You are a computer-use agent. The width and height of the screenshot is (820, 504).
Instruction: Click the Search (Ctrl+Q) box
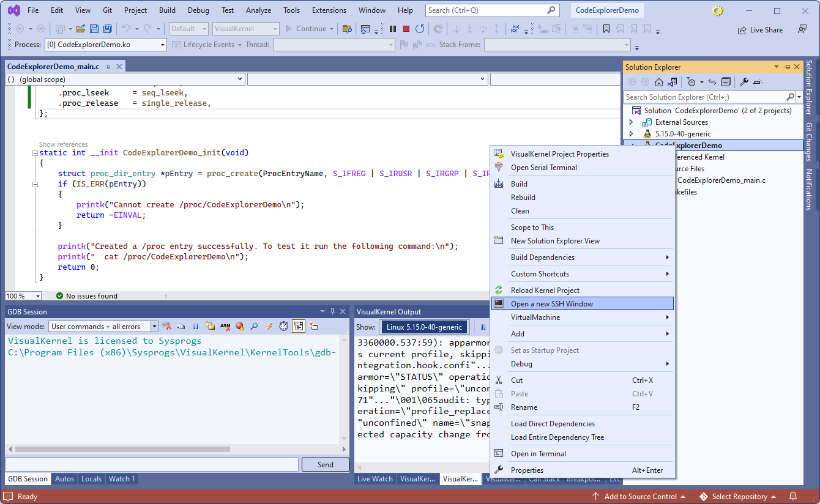(x=493, y=10)
